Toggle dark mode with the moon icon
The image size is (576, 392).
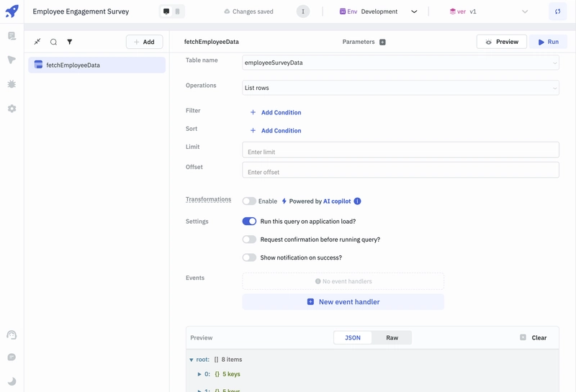[x=12, y=381]
